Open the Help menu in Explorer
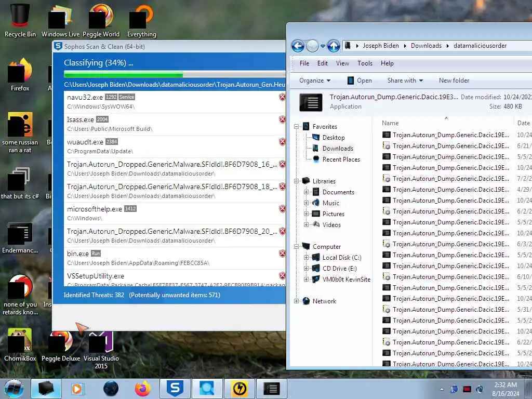The width and height of the screenshot is (532, 399). coord(387,63)
